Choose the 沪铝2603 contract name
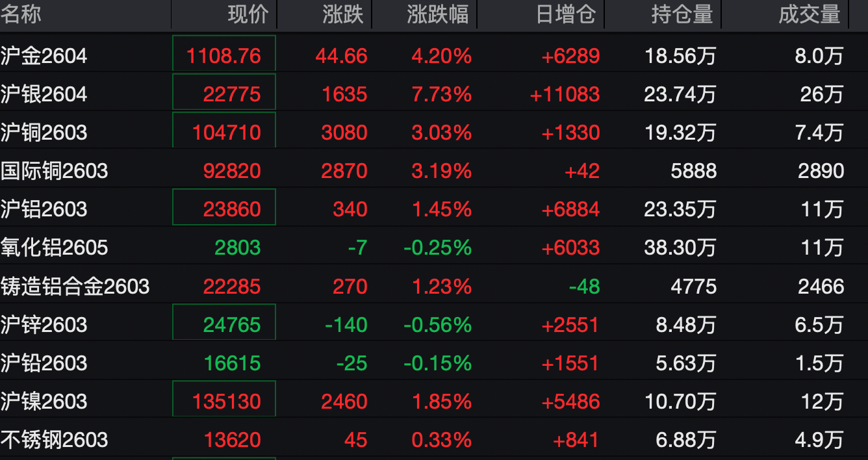 [44, 210]
